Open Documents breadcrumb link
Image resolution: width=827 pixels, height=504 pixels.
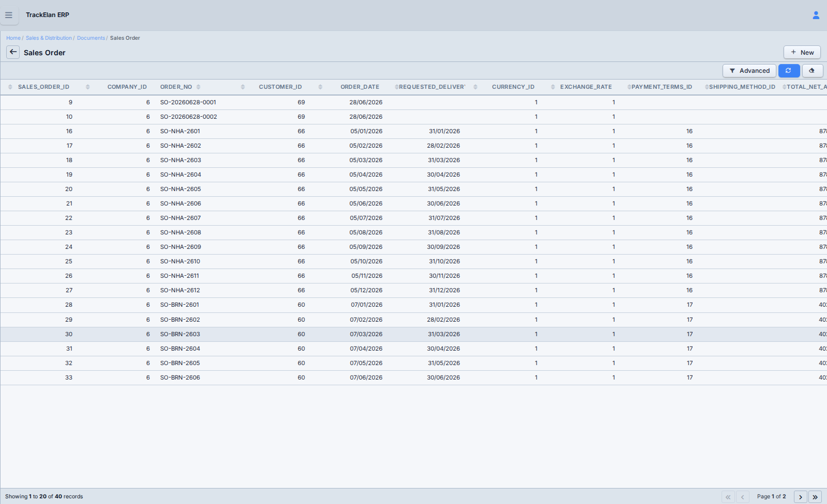point(91,38)
